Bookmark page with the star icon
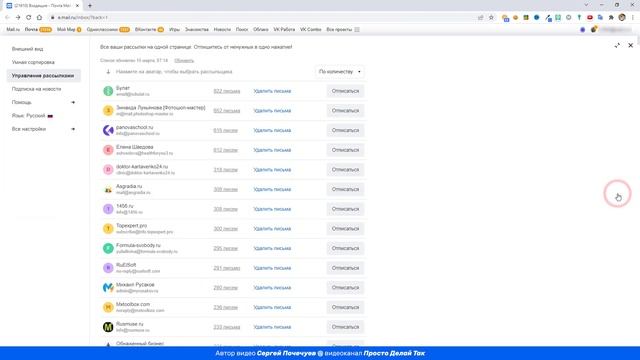The image size is (640, 360). click(x=491, y=18)
